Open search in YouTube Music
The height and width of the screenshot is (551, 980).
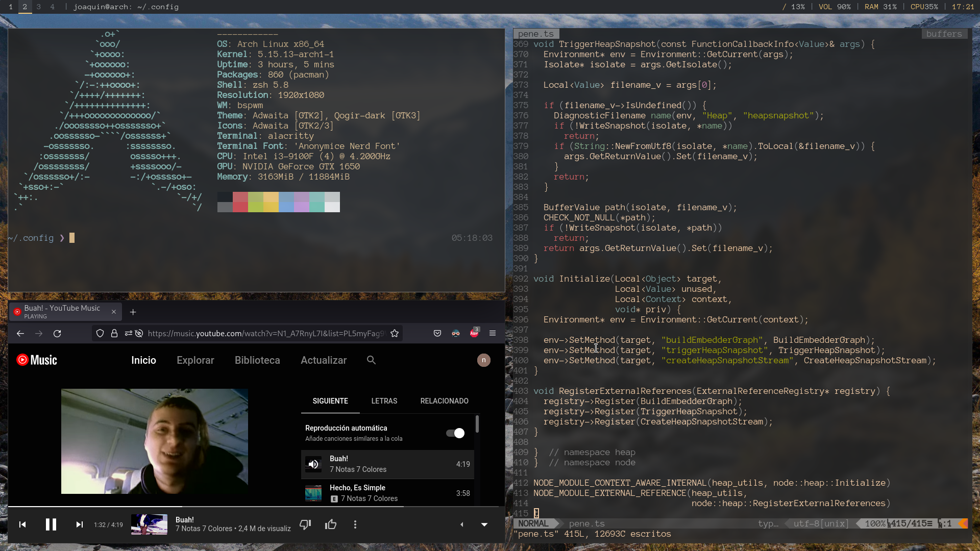click(371, 360)
